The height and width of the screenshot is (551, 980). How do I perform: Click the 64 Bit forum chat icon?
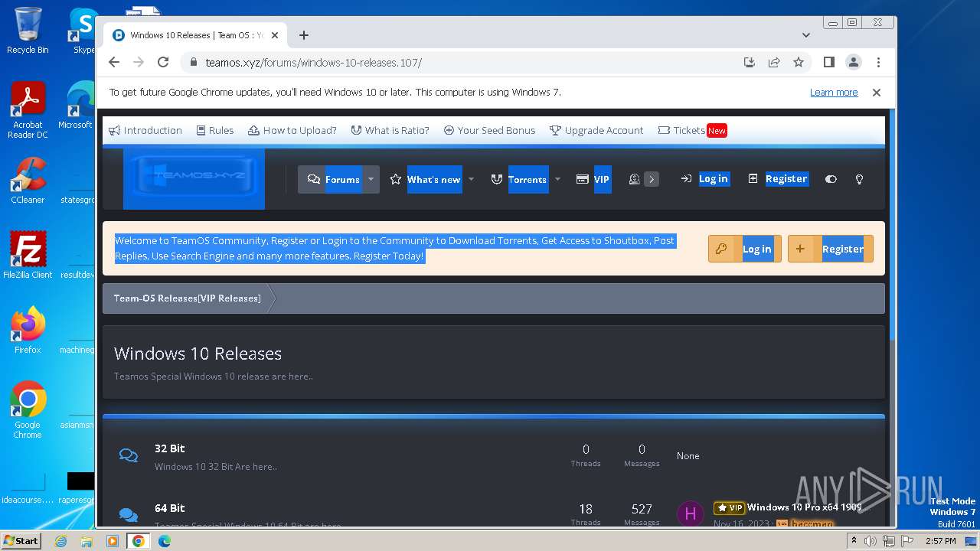[129, 515]
